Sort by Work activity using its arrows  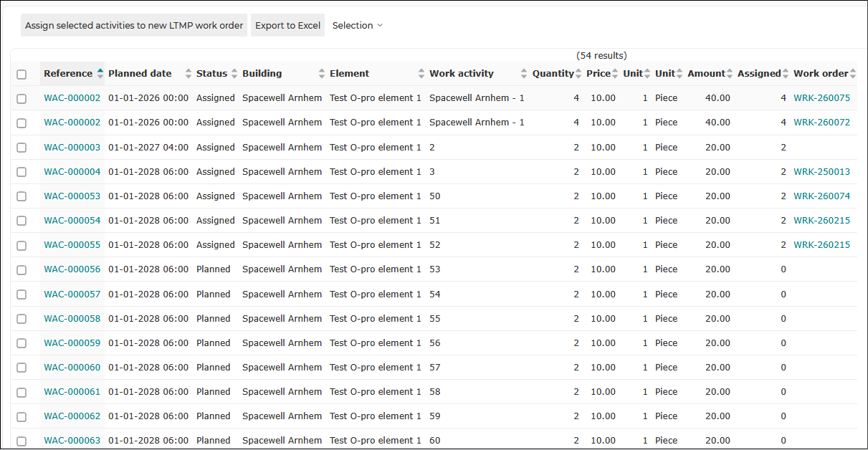click(524, 73)
